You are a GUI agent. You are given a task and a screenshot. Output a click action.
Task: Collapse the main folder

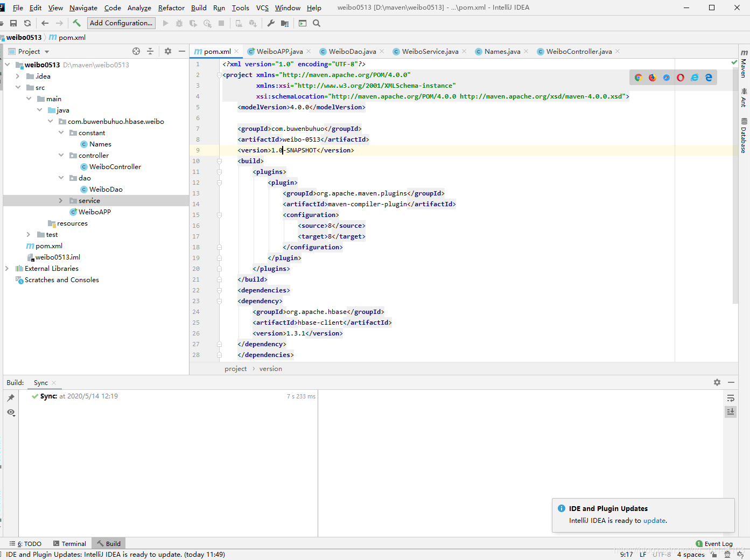click(x=29, y=99)
